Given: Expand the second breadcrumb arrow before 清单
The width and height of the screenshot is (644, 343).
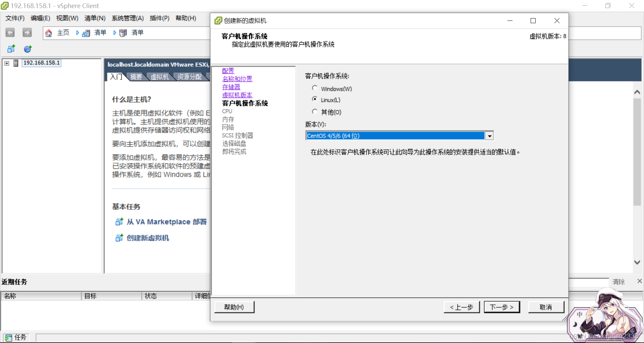Looking at the screenshot, I should (115, 33).
